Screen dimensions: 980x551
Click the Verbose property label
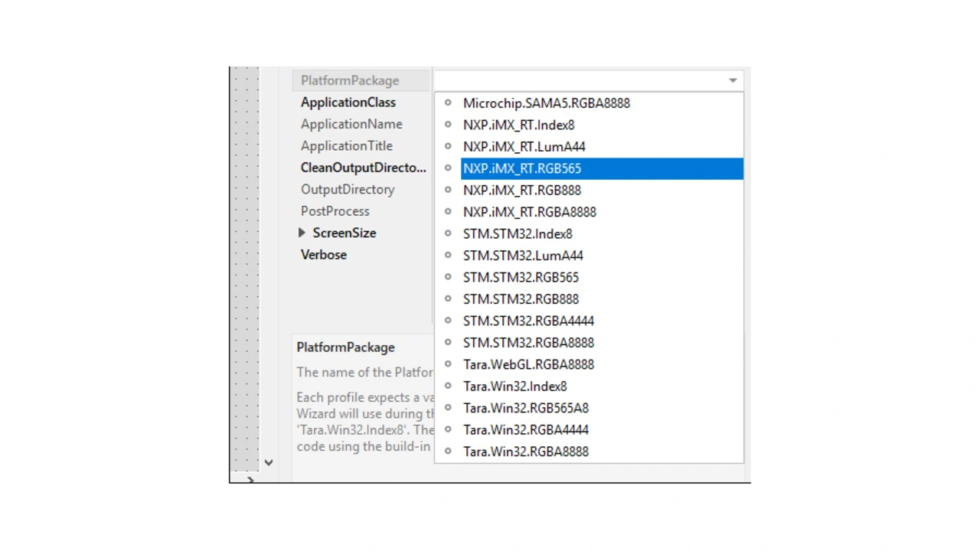click(x=323, y=255)
